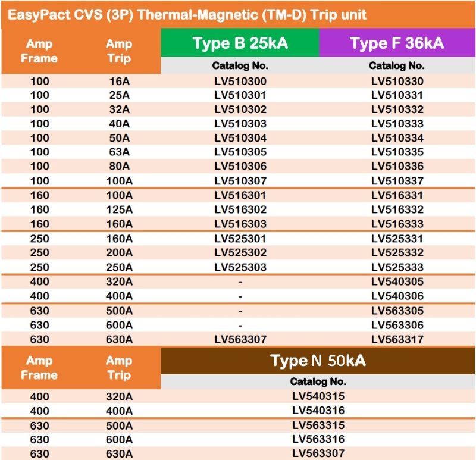Click catalog number LV525303
The width and height of the screenshot is (476, 460).
coord(240,267)
